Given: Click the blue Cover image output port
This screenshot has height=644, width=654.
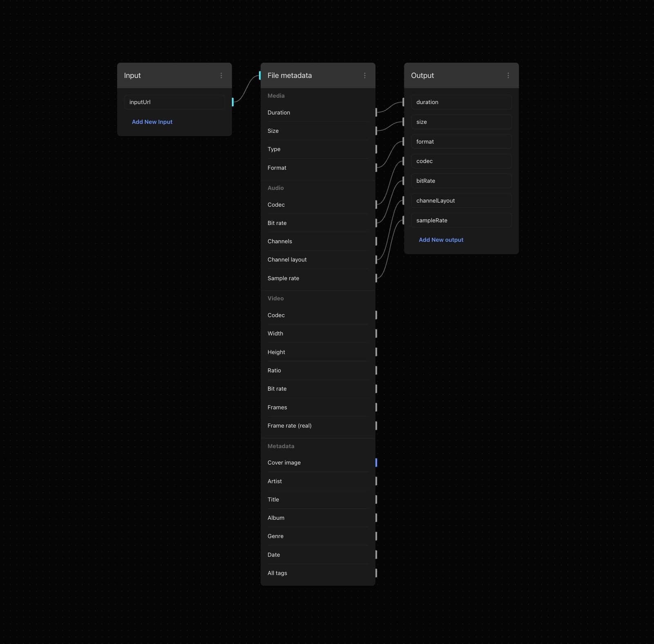Looking at the screenshot, I should 376,463.
